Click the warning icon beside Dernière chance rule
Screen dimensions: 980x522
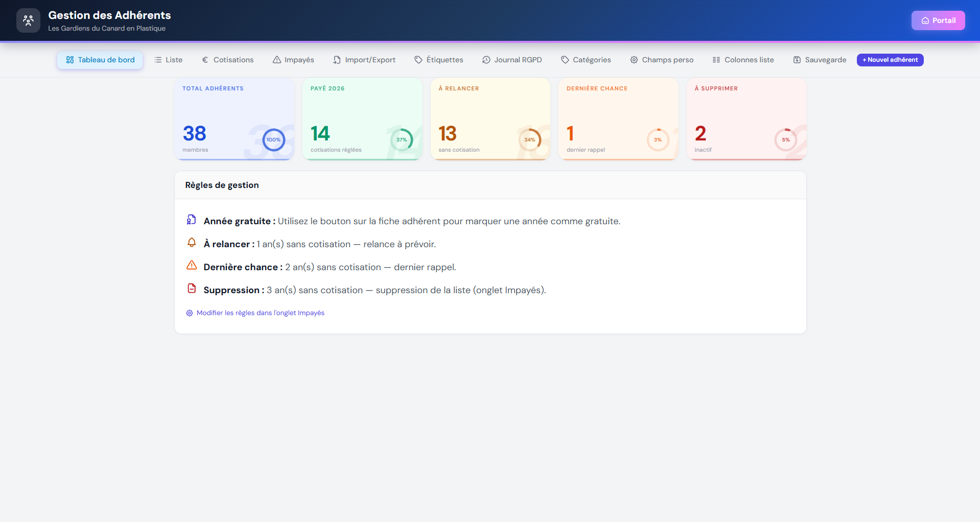(192, 266)
